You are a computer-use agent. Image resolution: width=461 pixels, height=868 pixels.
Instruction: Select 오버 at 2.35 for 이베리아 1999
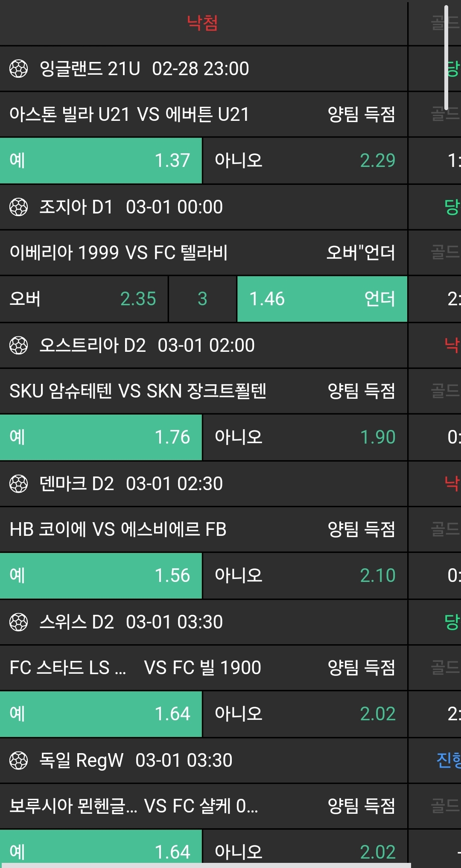tap(84, 299)
